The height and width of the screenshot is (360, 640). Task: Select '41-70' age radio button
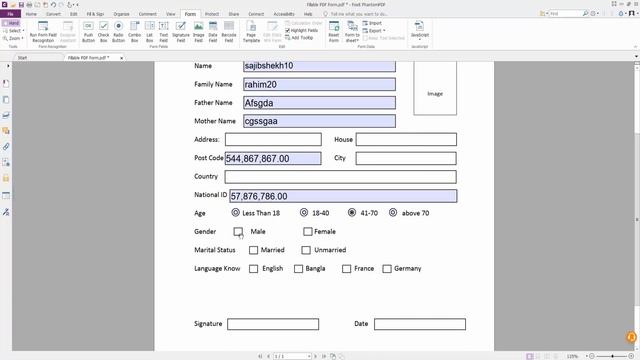(352, 212)
